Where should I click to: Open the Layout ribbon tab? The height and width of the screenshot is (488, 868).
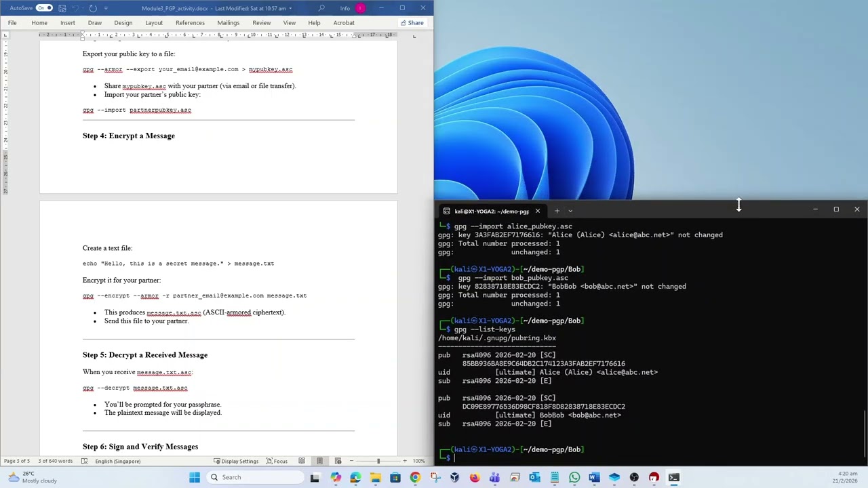154,23
